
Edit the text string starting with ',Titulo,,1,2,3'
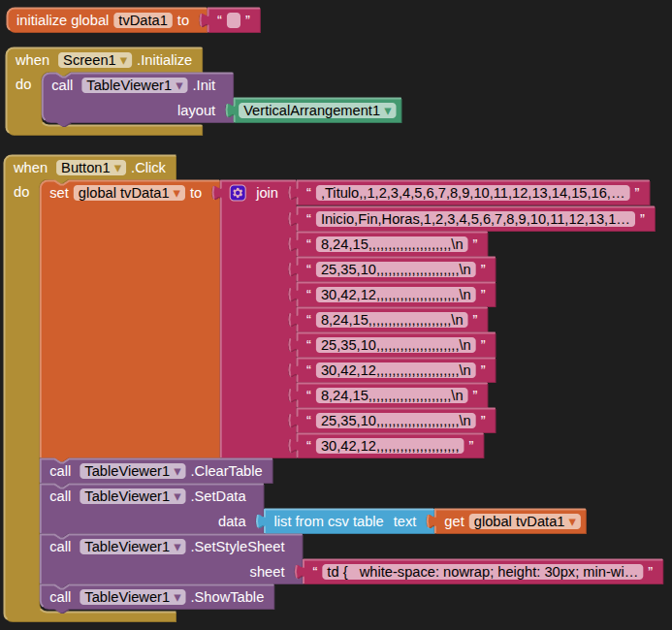pyautogui.click(x=472, y=193)
